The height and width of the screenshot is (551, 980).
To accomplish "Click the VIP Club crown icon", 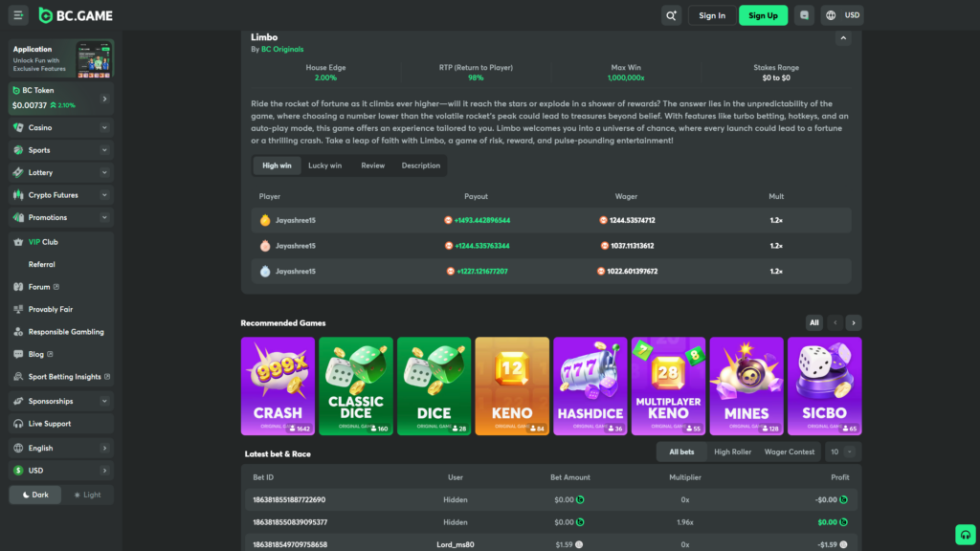I will [18, 242].
